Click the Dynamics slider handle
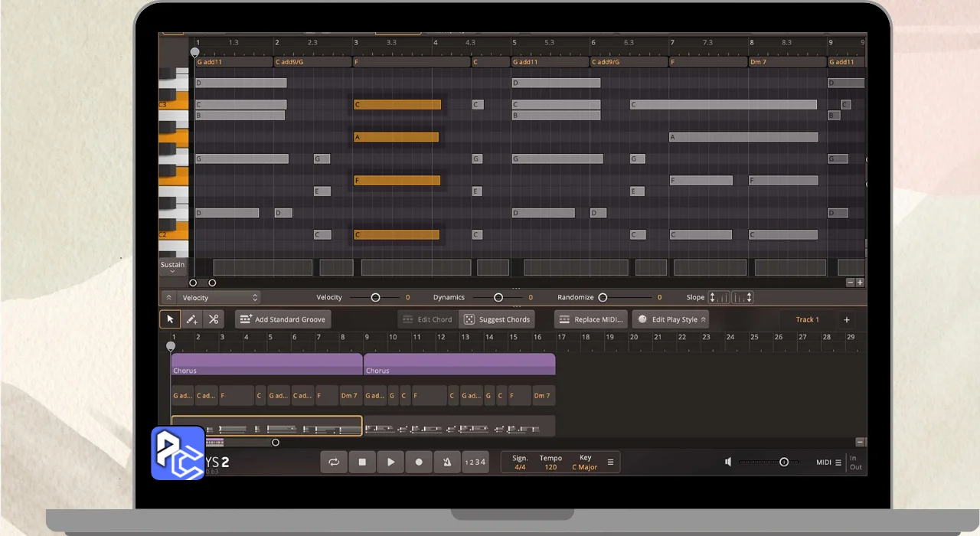980x536 pixels. (x=498, y=297)
